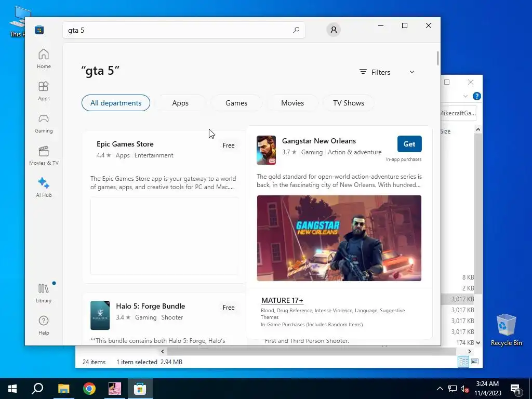
Task: Open Library in Store sidebar
Action: point(44,293)
